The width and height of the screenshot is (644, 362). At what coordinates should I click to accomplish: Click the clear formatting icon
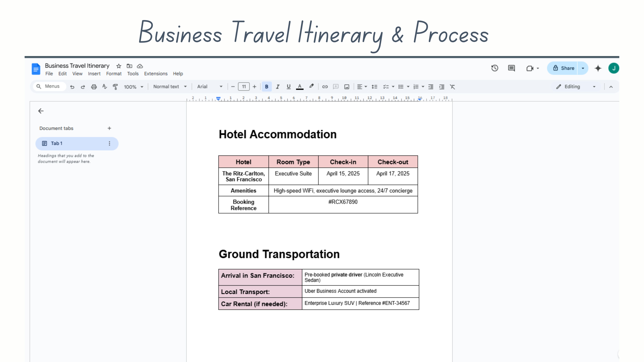(x=452, y=87)
